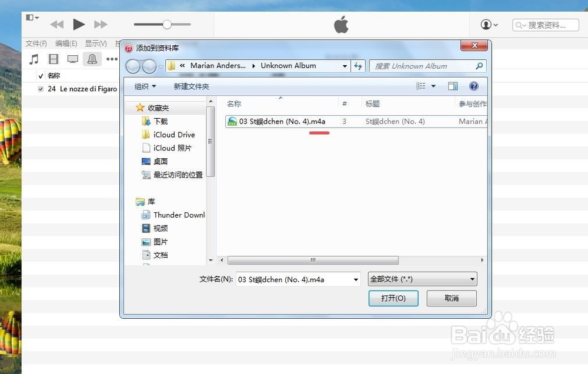
Task: Open the account user icon menu
Action: tap(489, 25)
